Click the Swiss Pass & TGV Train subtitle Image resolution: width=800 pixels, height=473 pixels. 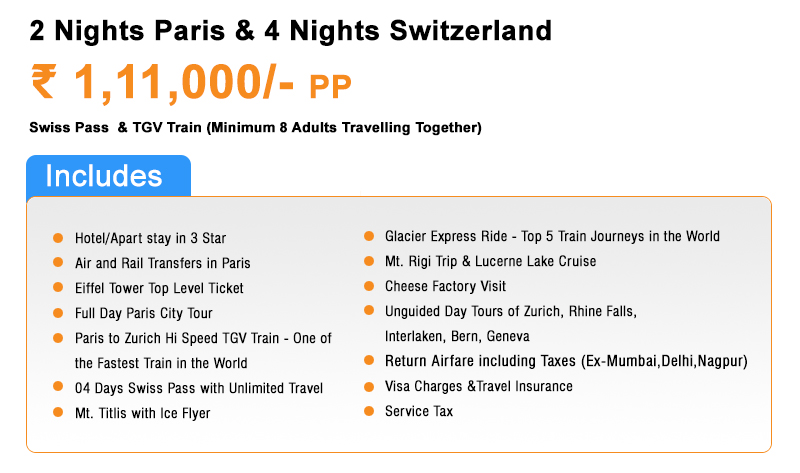coord(256,128)
